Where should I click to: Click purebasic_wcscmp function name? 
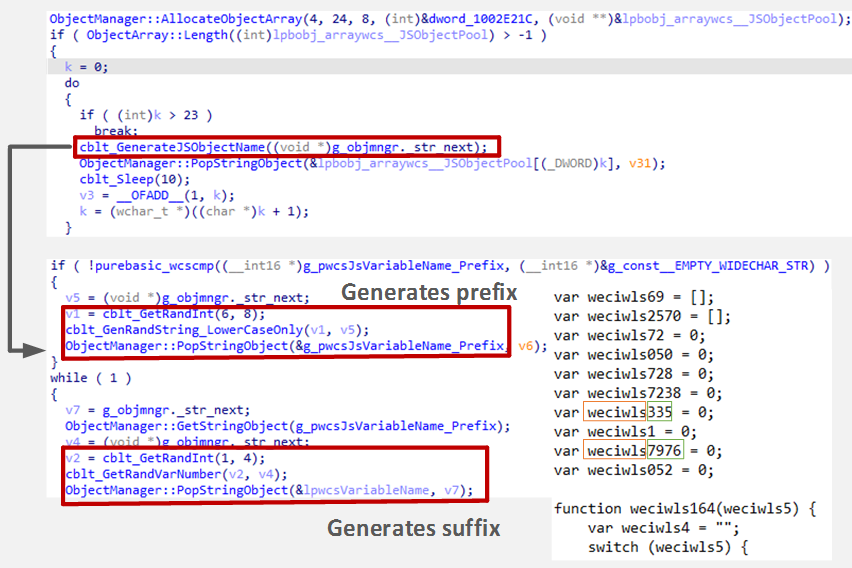click(x=155, y=266)
